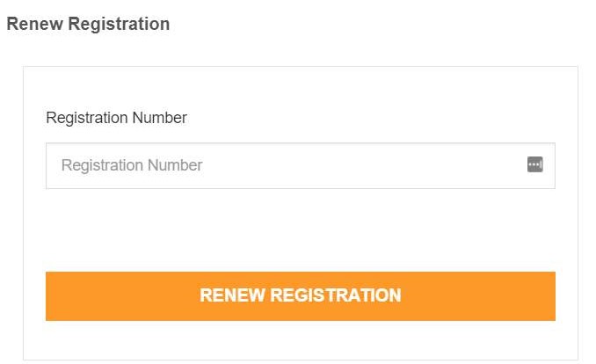Click inside the empty registration textbox
596x364 pixels.
point(301,166)
